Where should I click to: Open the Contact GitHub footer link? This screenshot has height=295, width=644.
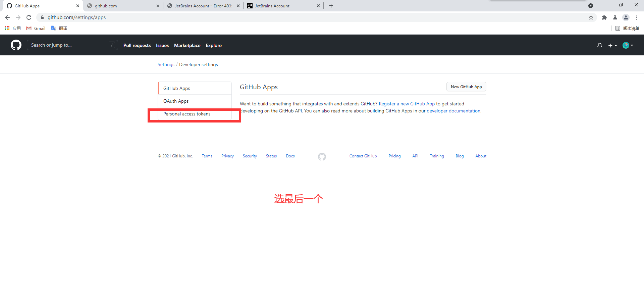pyautogui.click(x=363, y=156)
